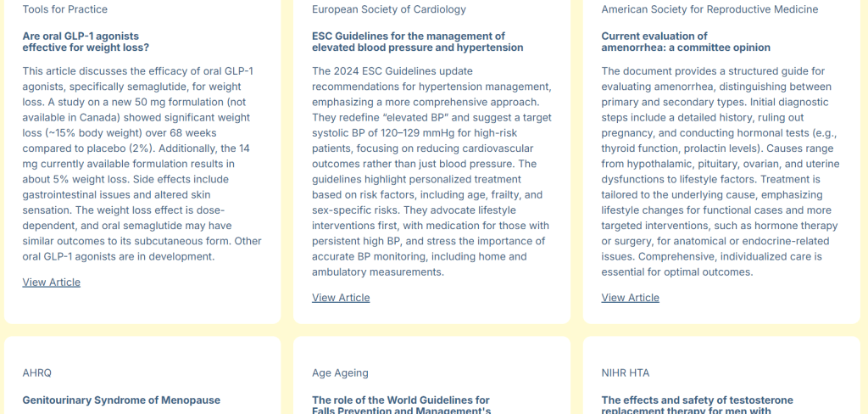
Task: Click the amenorrhea evaluation summary paragraph
Action: 716,171
